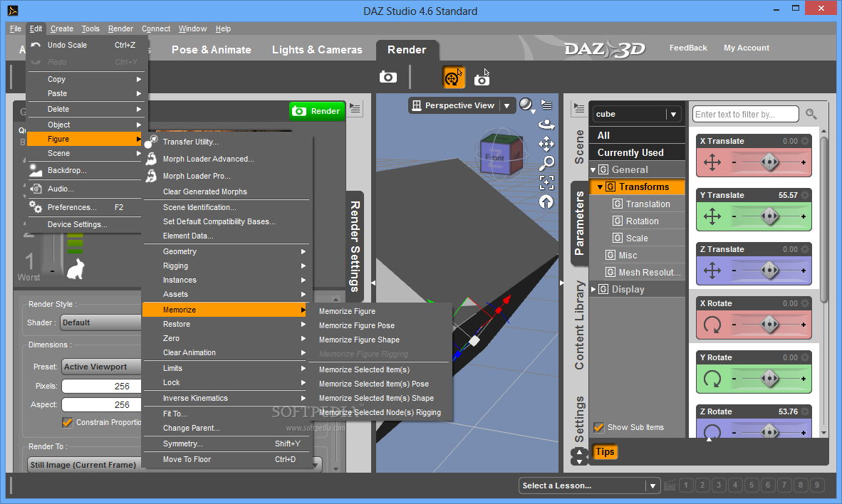Viewport: 842px width, 504px height.
Task: Open the Perspective View dropdown
Action: click(506, 106)
